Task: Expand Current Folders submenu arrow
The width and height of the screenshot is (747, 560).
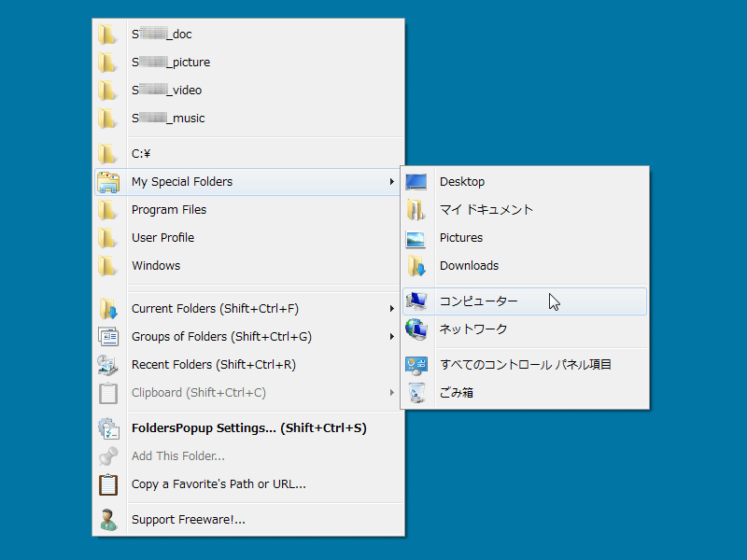Action: point(391,309)
